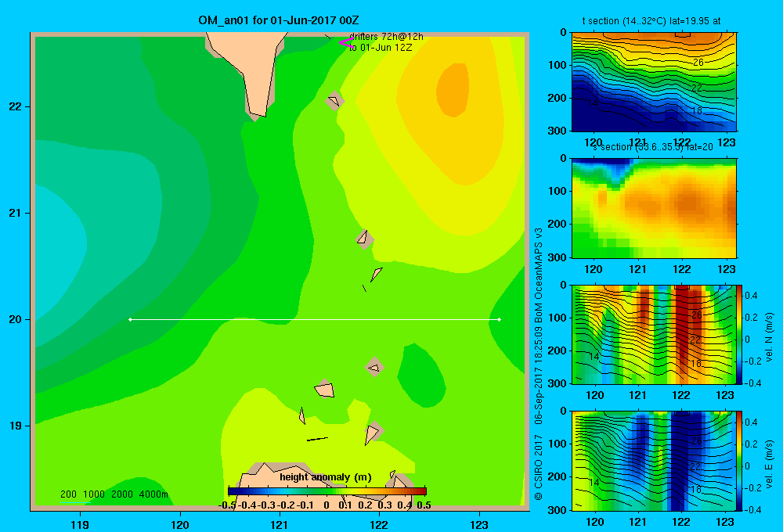Click the 't section (14..32°C) lat=19.95' title
This screenshot has height=532, width=783.
651,21
